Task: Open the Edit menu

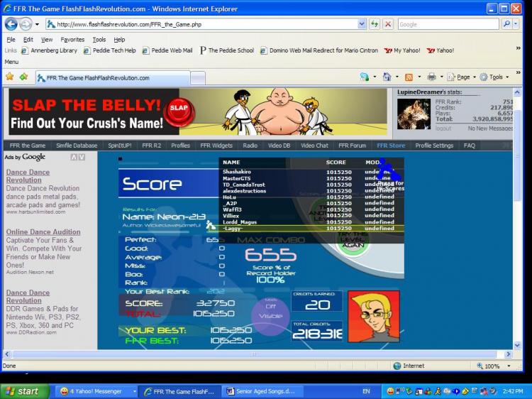Action: [x=28, y=39]
